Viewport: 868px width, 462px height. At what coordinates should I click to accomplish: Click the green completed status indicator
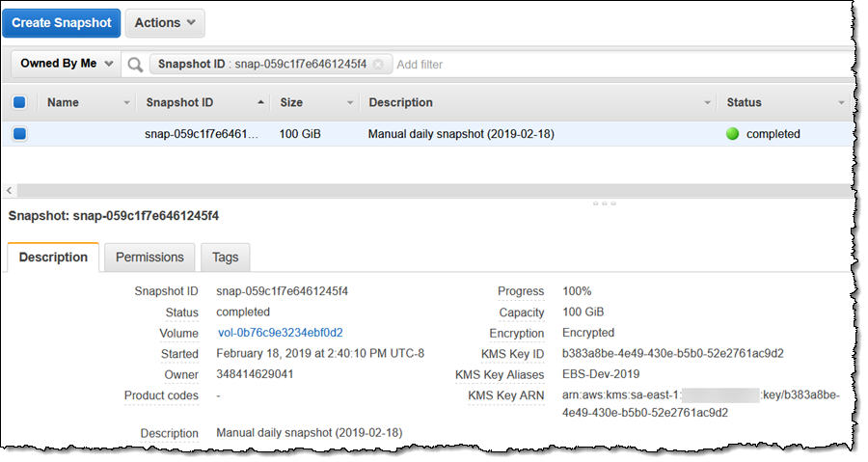tap(732, 134)
